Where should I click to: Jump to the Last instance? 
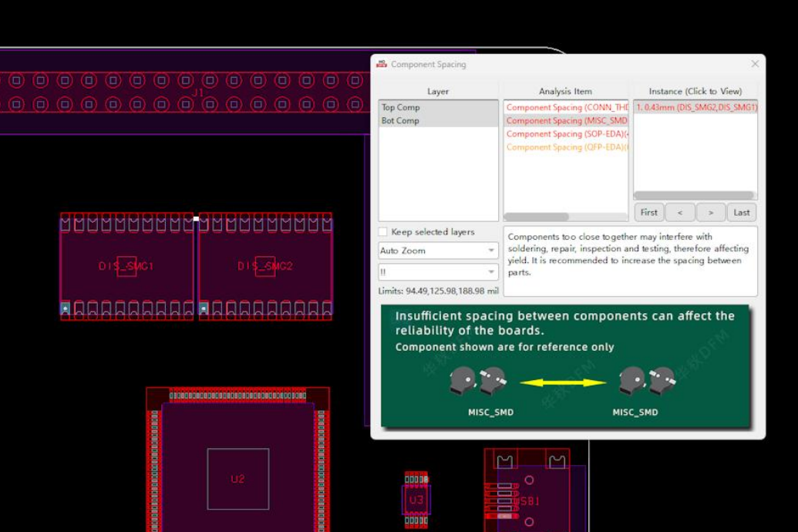(x=741, y=212)
